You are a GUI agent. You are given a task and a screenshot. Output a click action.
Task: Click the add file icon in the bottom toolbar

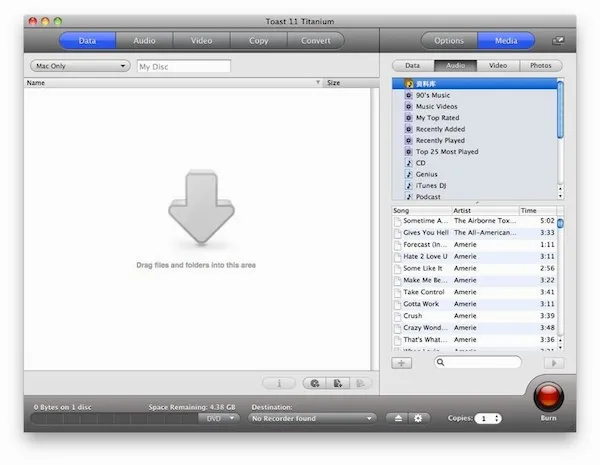pos(338,383)
